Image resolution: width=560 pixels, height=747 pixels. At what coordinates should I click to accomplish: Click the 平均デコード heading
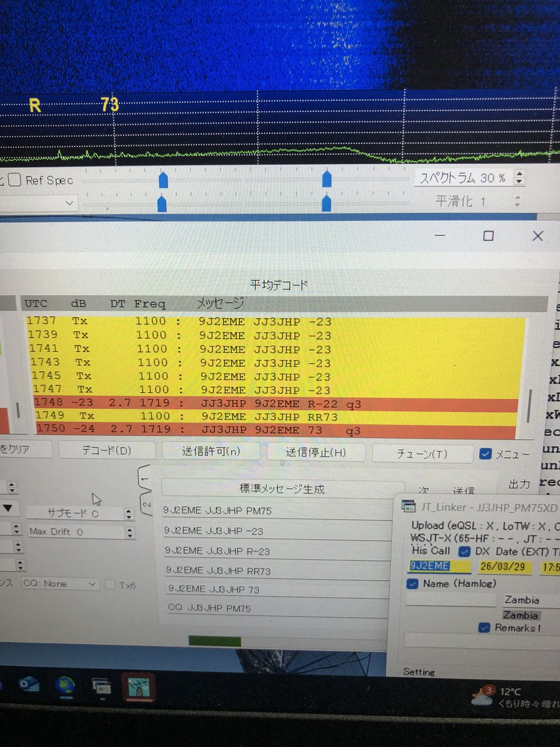(279, 286)
